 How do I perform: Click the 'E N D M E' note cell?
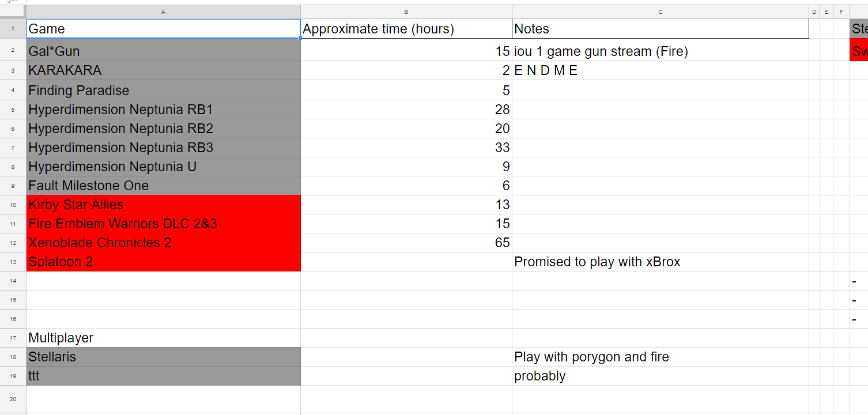(661, 70)
